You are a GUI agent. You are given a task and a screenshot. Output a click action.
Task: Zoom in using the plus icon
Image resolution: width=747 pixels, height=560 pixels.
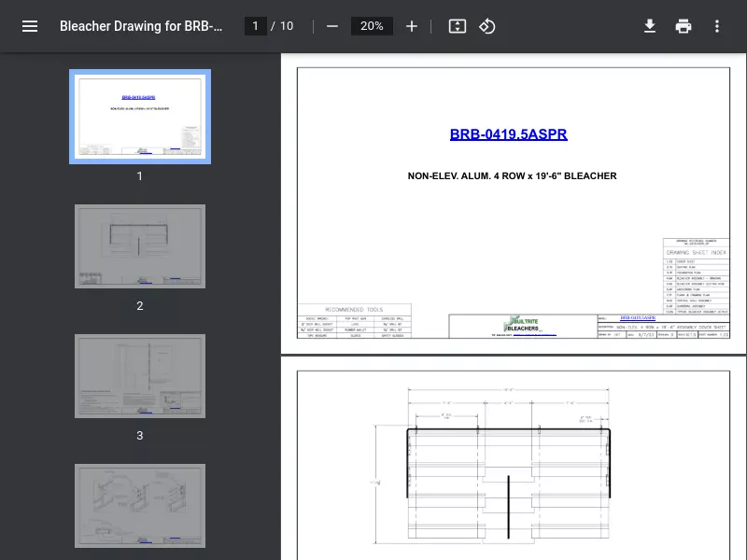[x=412, y=26]
